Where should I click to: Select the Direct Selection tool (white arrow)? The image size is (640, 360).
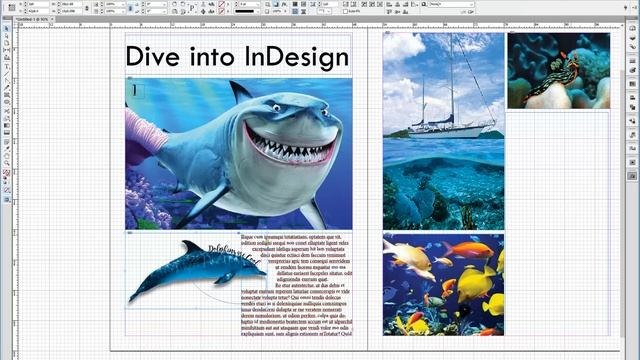click(x=7, y=36)
